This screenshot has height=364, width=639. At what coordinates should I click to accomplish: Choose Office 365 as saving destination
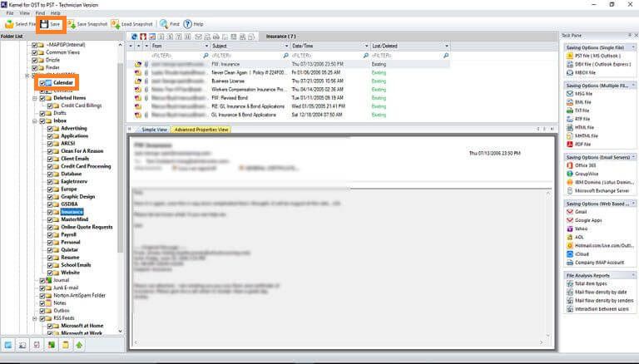(582, 165)
